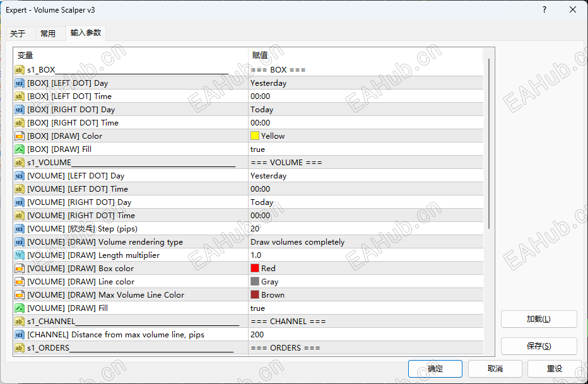Edit the 00:00 value of [VOLUME] [RIGHT DOT] Time
Viewport: 588px width, 384px height.
(x=366, y=216)
